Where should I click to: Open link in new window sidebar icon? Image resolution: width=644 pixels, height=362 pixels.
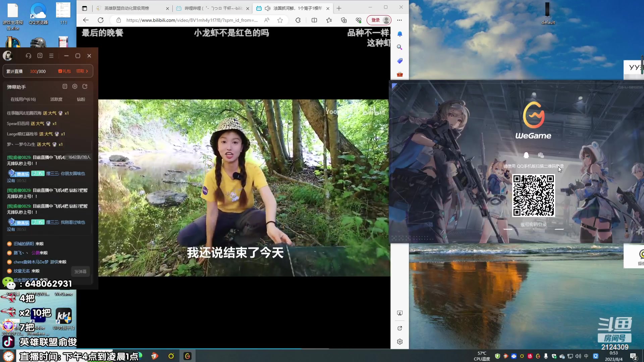(399, 328)
